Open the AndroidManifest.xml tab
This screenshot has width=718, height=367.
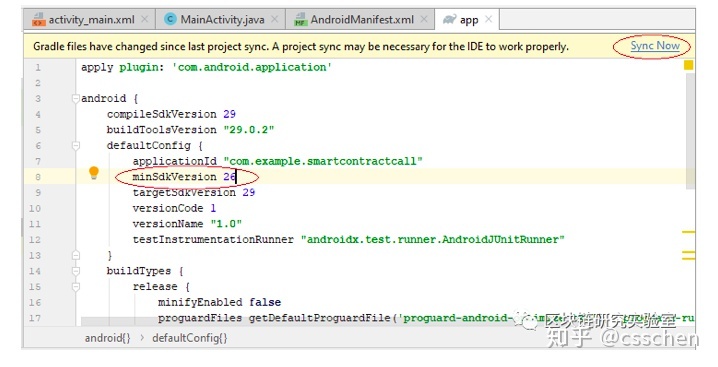[x=361, y=20]
